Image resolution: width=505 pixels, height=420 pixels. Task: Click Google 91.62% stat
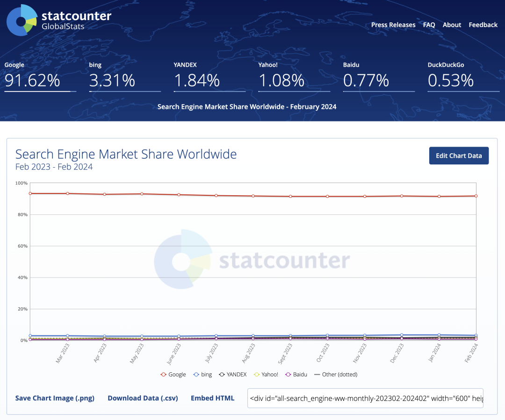(x=40, y=76)
